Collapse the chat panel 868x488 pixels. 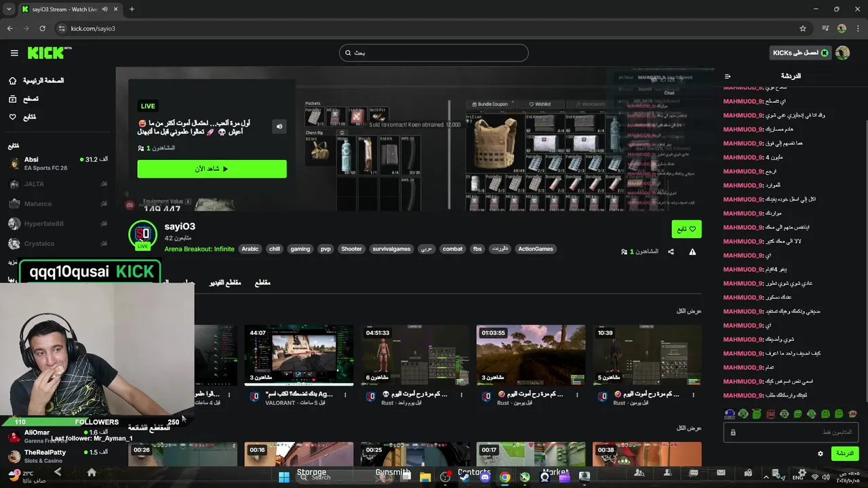pos(728,77)
